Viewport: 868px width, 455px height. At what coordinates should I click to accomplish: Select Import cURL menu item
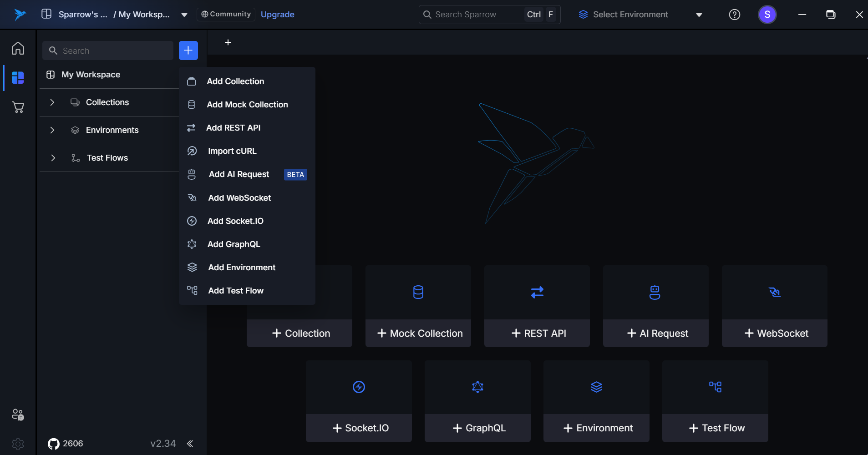[x=232, y=151]
